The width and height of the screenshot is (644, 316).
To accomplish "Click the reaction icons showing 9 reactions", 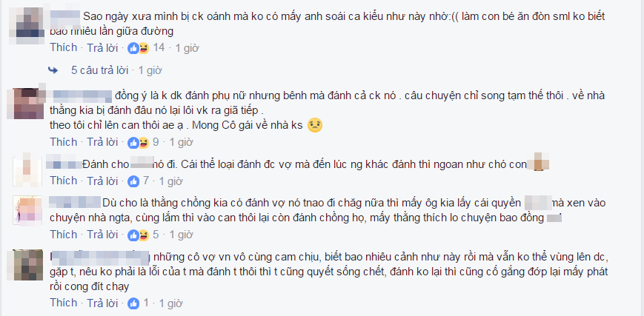I will (x=139, y=143).
